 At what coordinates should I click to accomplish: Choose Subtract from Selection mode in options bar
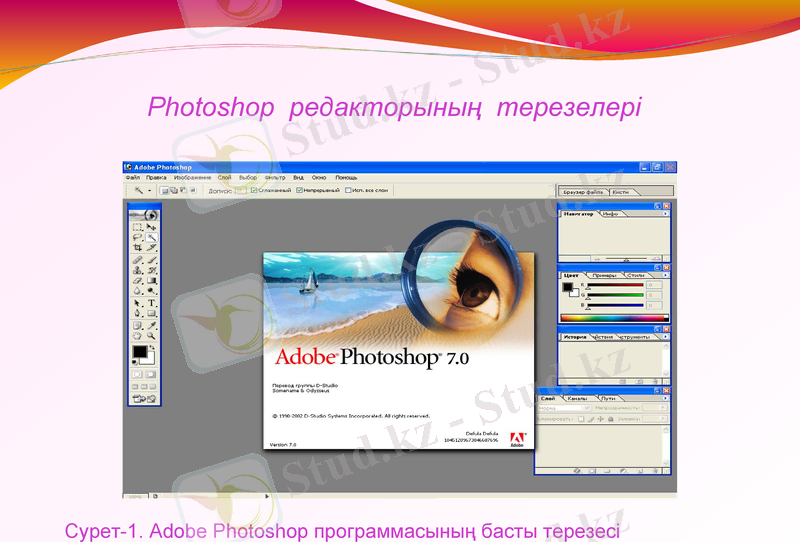(183, 190)
